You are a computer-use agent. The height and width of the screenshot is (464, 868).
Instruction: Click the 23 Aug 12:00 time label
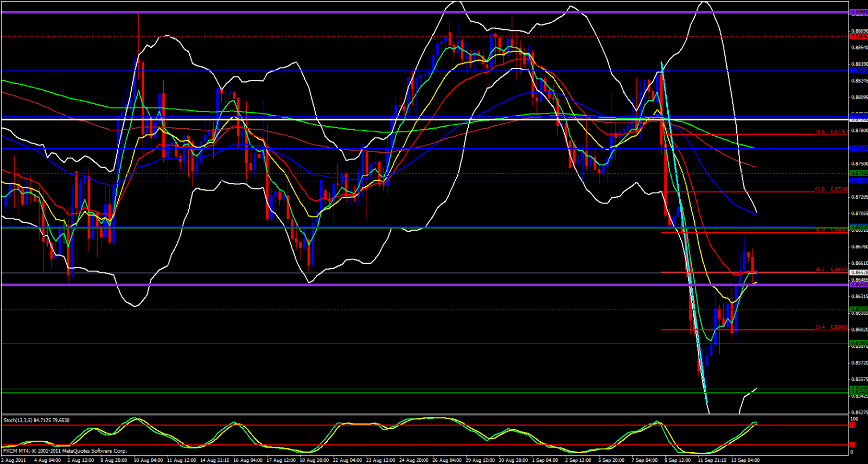(x=380, y=460)
